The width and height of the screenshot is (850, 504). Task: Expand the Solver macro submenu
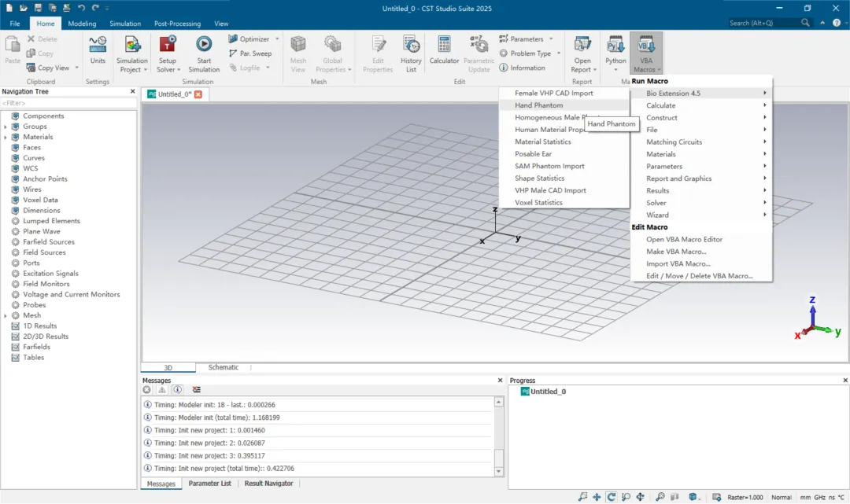[702, 203]
